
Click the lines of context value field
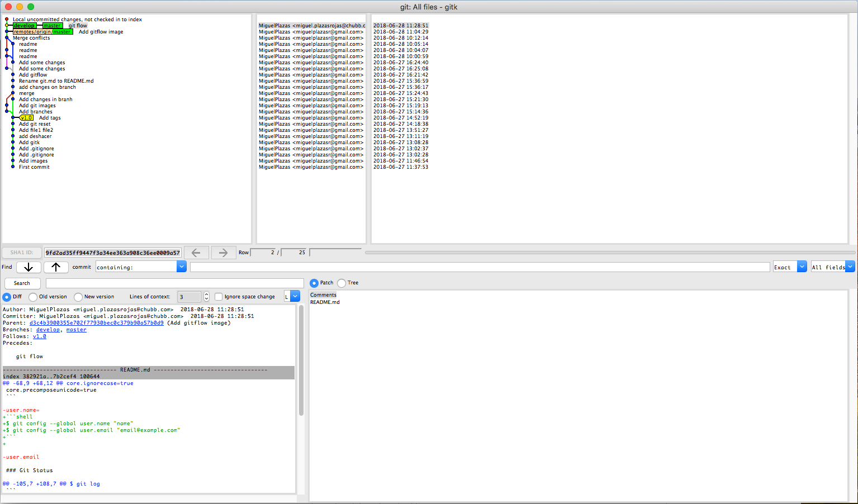point(189,297)
